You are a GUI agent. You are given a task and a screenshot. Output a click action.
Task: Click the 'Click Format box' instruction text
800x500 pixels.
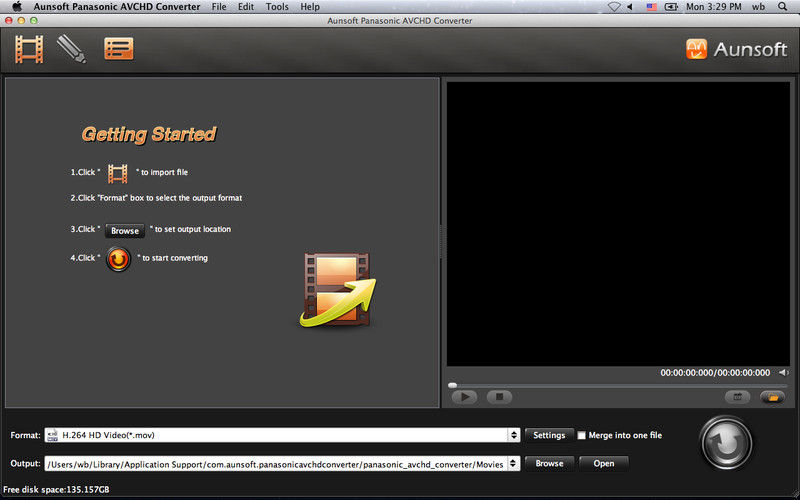pyautogui.click(x=156, y=198)
